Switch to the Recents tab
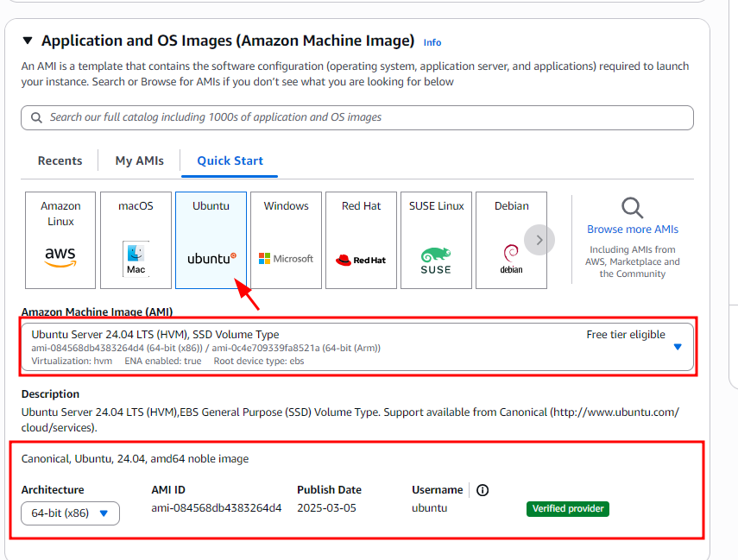 (x=60, y=160)
